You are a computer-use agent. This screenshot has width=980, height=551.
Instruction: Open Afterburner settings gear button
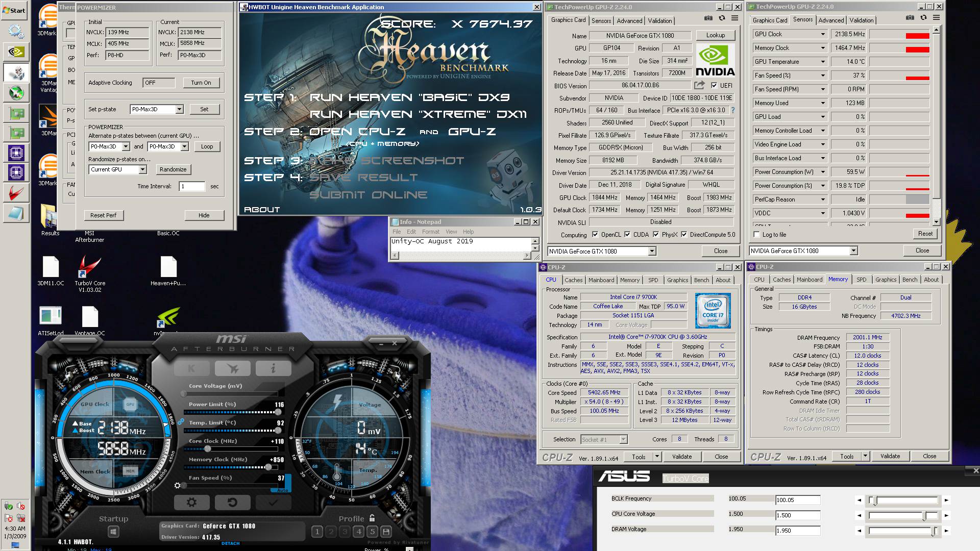pos(191,503)
